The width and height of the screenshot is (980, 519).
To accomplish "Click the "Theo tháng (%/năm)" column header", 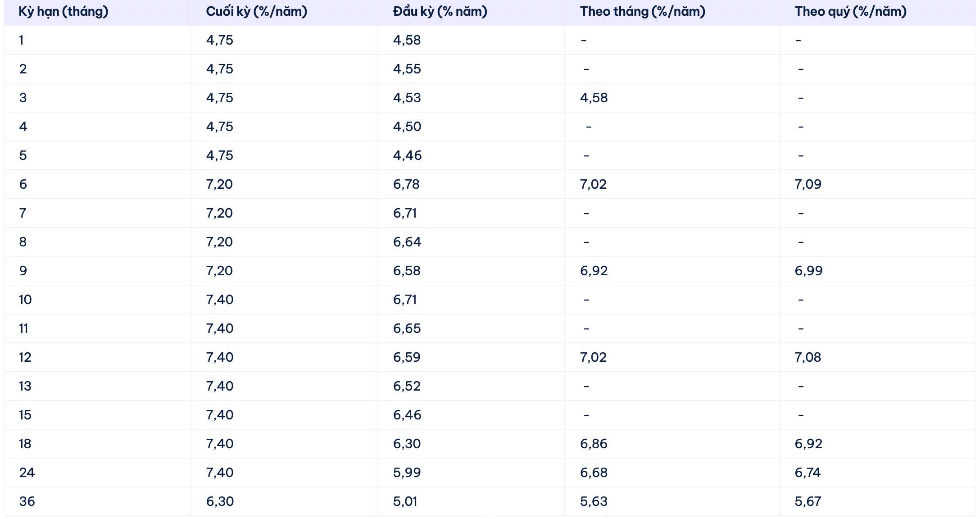I will point(642,12).
